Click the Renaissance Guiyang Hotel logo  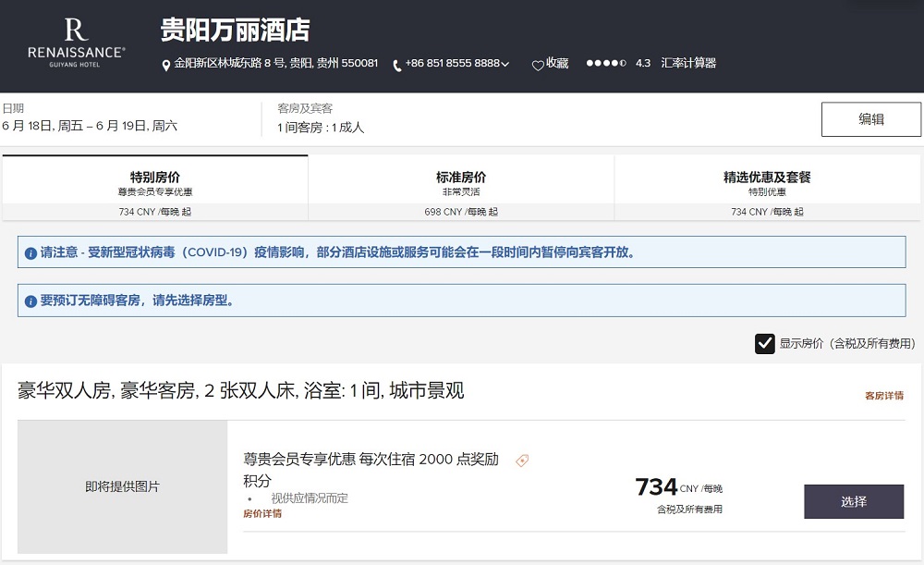[x=76, y=43]
